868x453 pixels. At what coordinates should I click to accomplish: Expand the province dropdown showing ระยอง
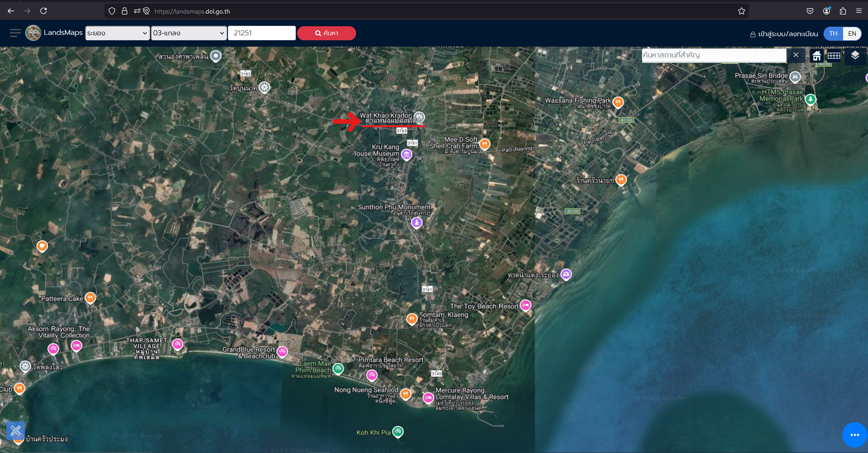point(117,33)
